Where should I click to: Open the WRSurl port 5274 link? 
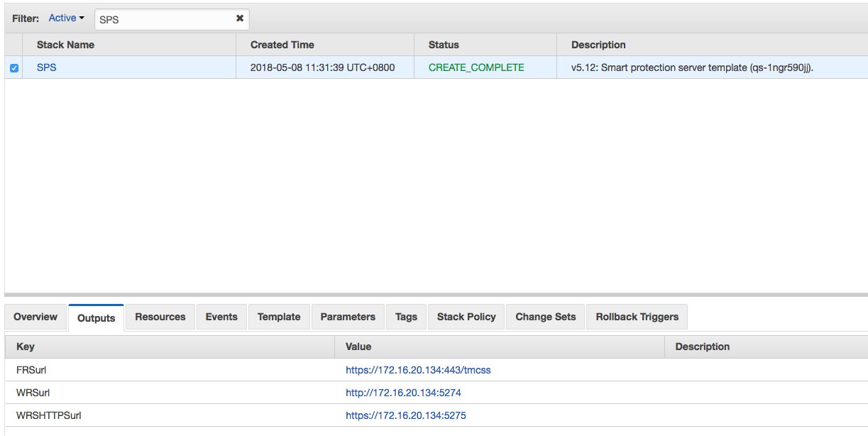(x=403, y=393)
